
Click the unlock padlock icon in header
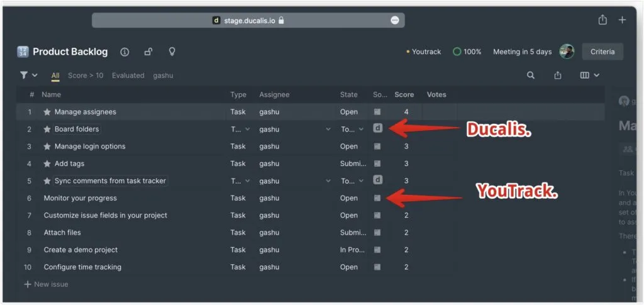click(x=148, y=52)
